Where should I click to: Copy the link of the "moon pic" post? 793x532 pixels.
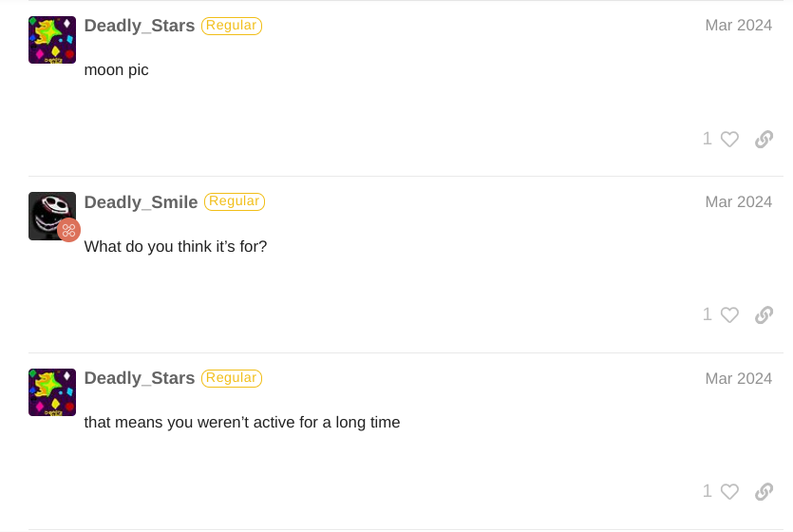[764, 139]
